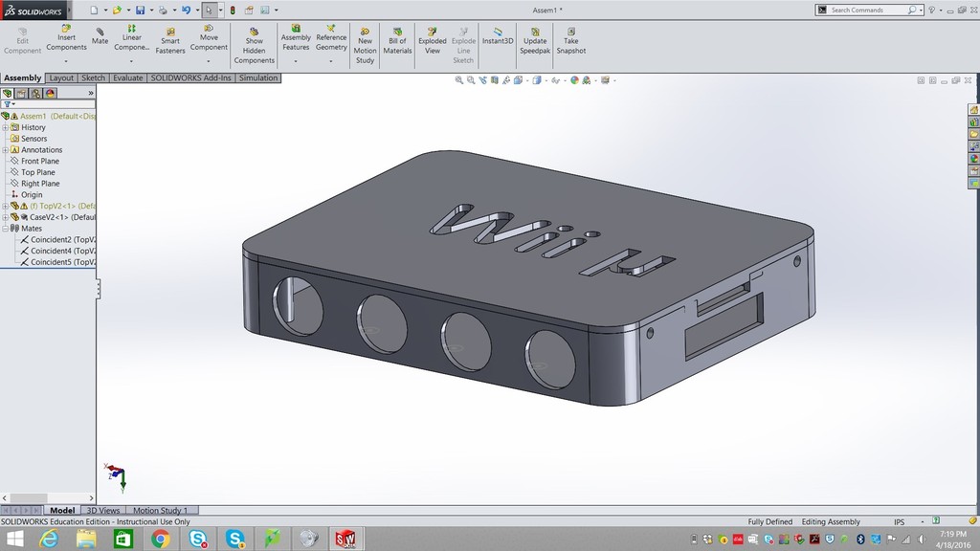Open the Sketch tab

(x=93, y=78)
